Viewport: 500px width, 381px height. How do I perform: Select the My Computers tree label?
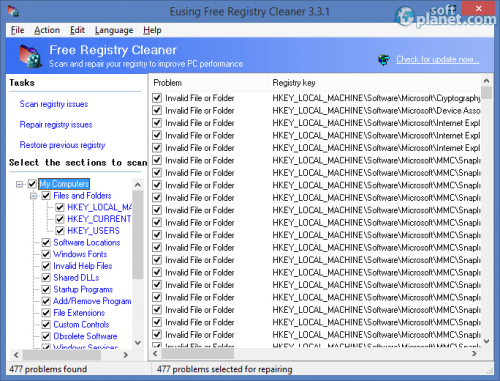click(x=64, y=184)
